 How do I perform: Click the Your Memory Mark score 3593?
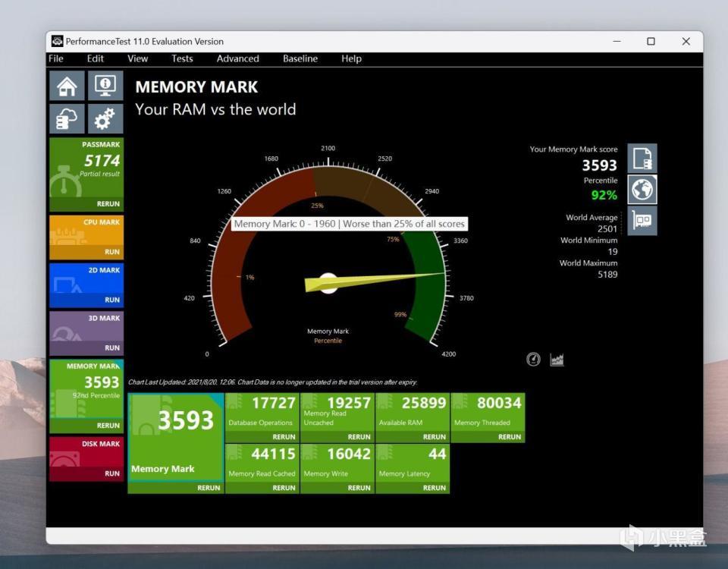599,165
